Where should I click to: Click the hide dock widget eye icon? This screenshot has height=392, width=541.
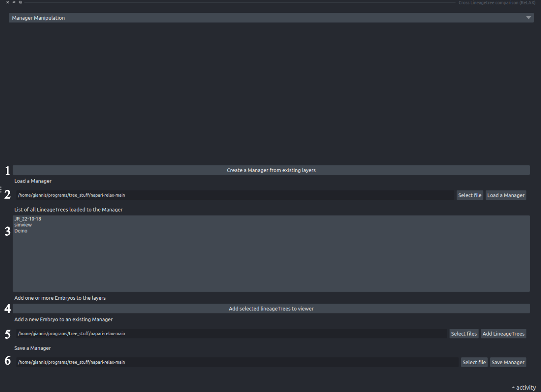tap(14, 2)
